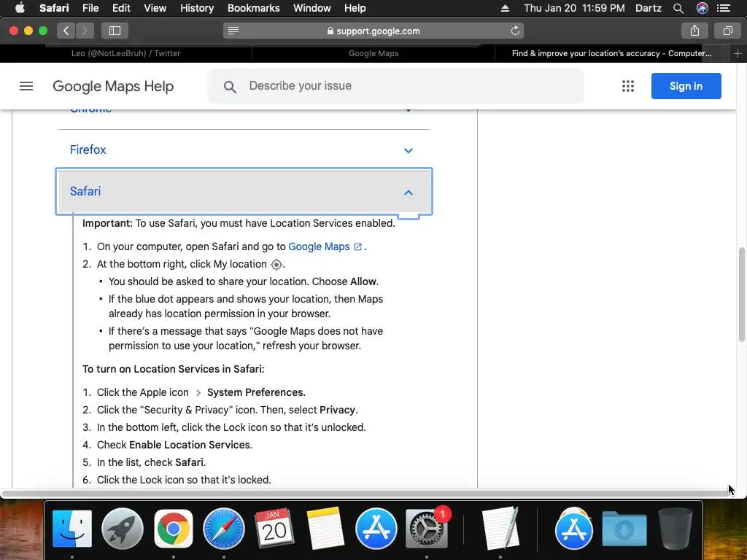Image resolution: width=747 pixels, height=560 pixels.
Task: Open Launchpad from the Dock
Action: 123,529
